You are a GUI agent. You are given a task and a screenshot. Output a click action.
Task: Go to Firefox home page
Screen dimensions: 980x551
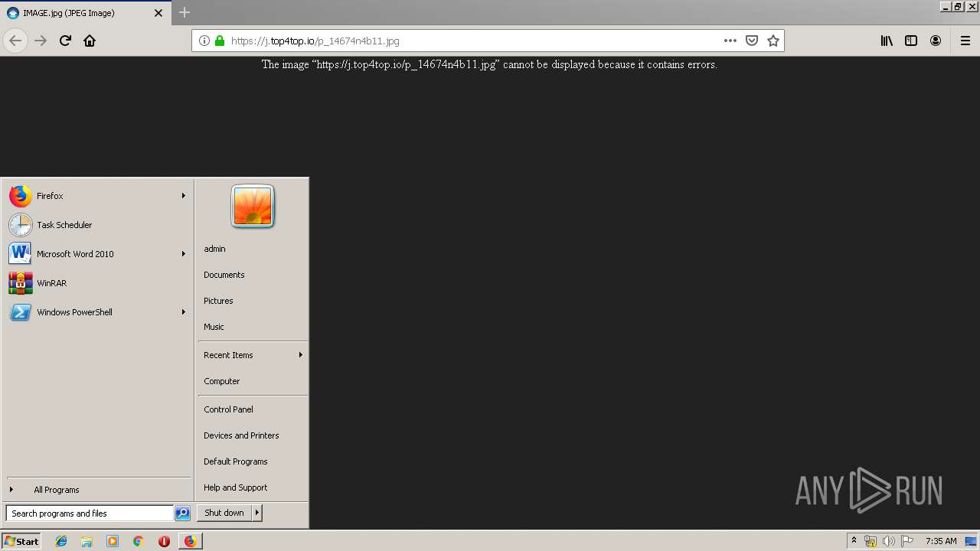pyautogui.click(x=90, y=41)
